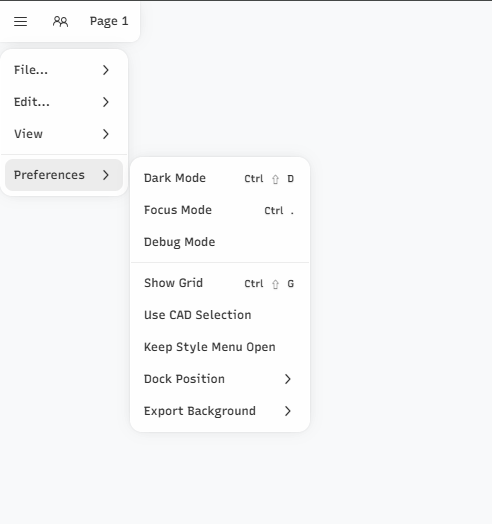Viewport: 492px width, 524px height.
Task: Click chevron arrow next to View
Action: [x=106, y=134]
